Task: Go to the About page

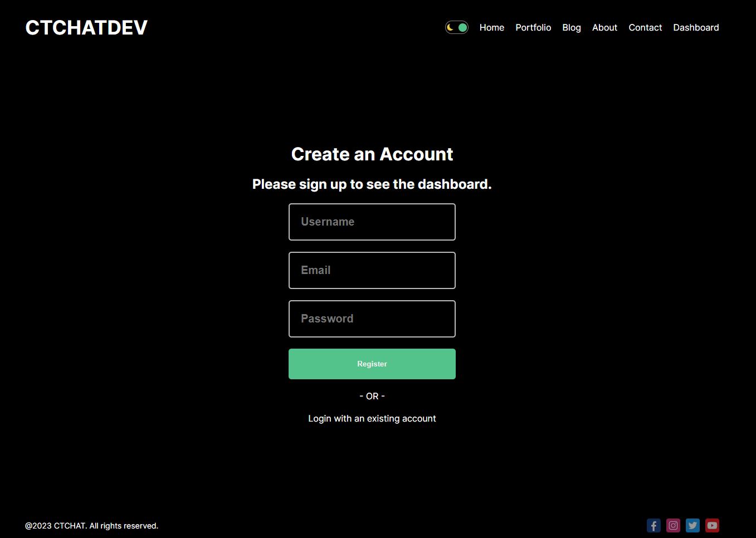Action: 604,27
